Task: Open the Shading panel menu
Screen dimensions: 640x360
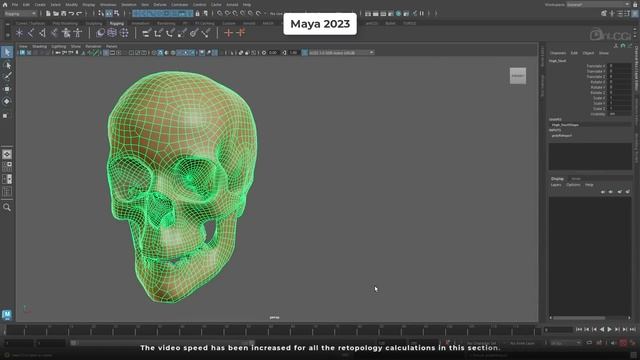Action: pyautogui.click(x=40, y=47)
